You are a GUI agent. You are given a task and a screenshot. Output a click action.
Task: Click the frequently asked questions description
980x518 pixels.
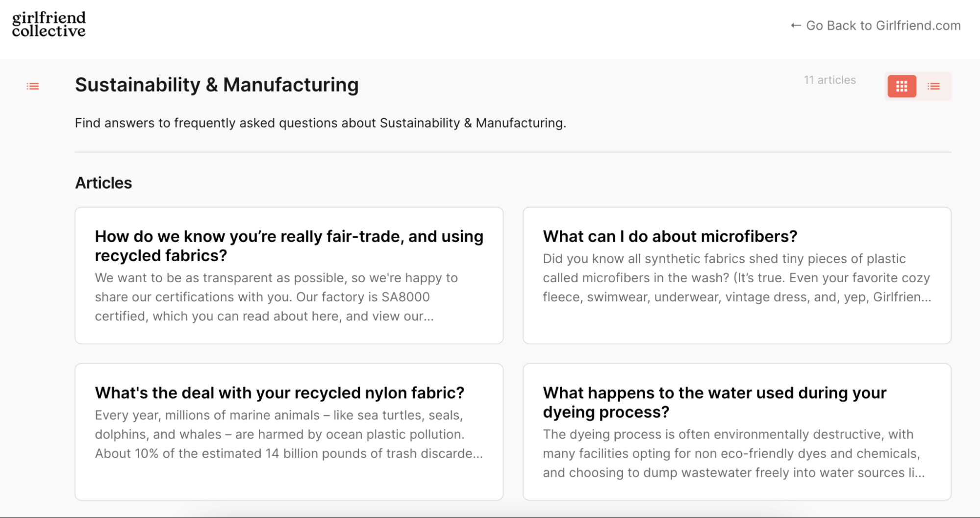320,123
